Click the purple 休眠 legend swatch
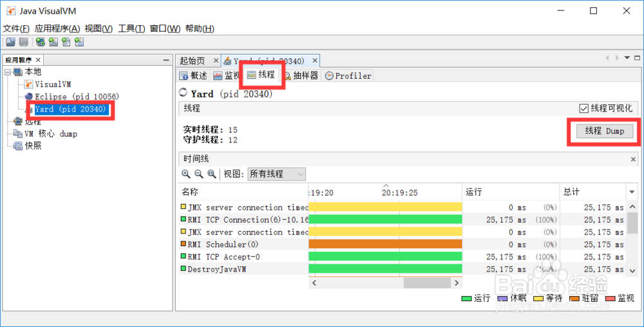This screenshot has width=644, height=327. coord(503,299)
